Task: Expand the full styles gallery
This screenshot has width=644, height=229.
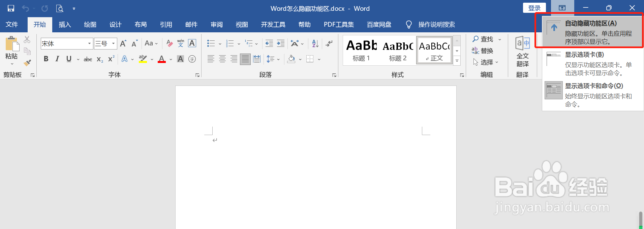Action: 457,61
